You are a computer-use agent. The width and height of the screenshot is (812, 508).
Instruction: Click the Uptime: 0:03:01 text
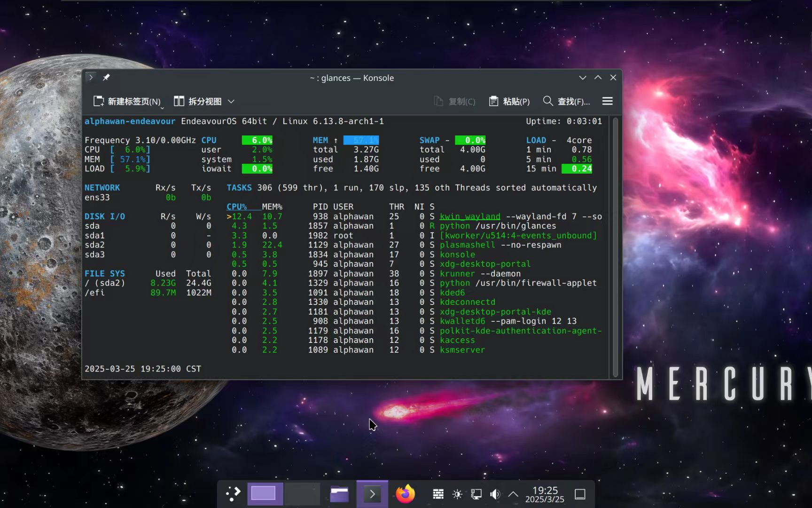[564, 121]
